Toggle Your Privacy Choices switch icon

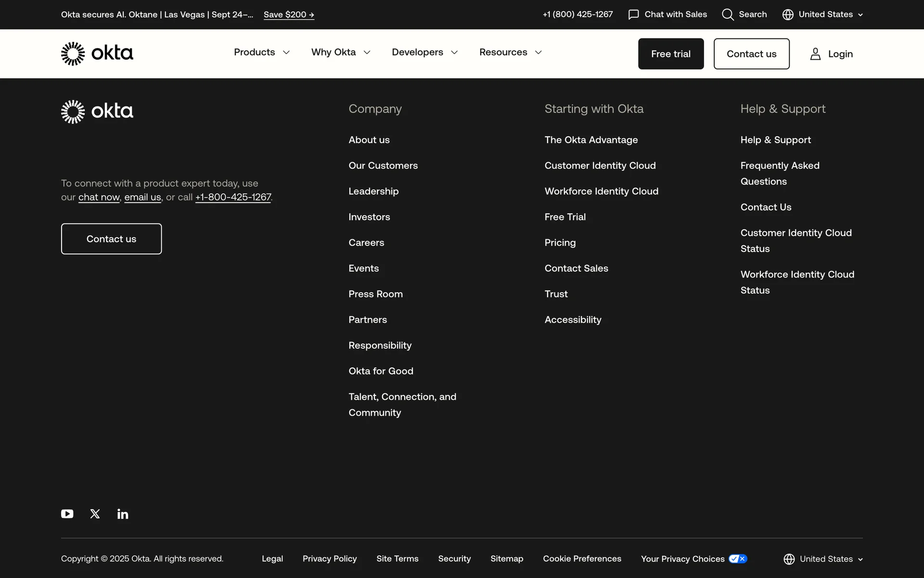point(737,559)
